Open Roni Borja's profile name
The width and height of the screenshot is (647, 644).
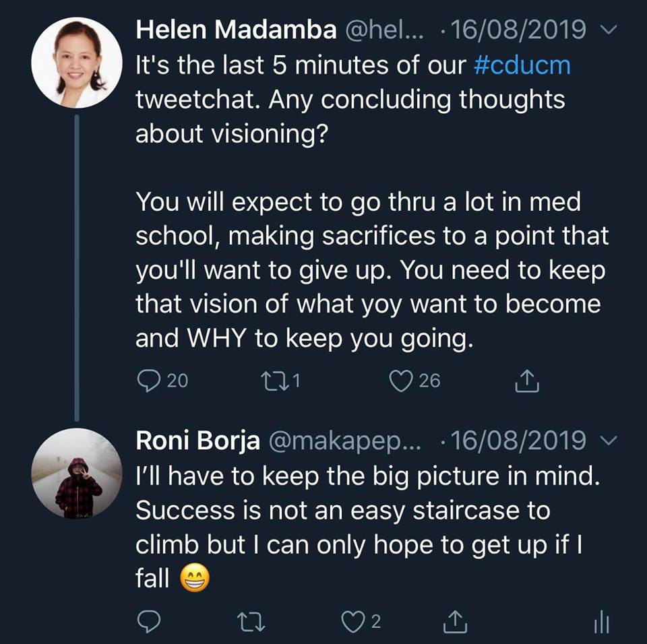[198, 441]
